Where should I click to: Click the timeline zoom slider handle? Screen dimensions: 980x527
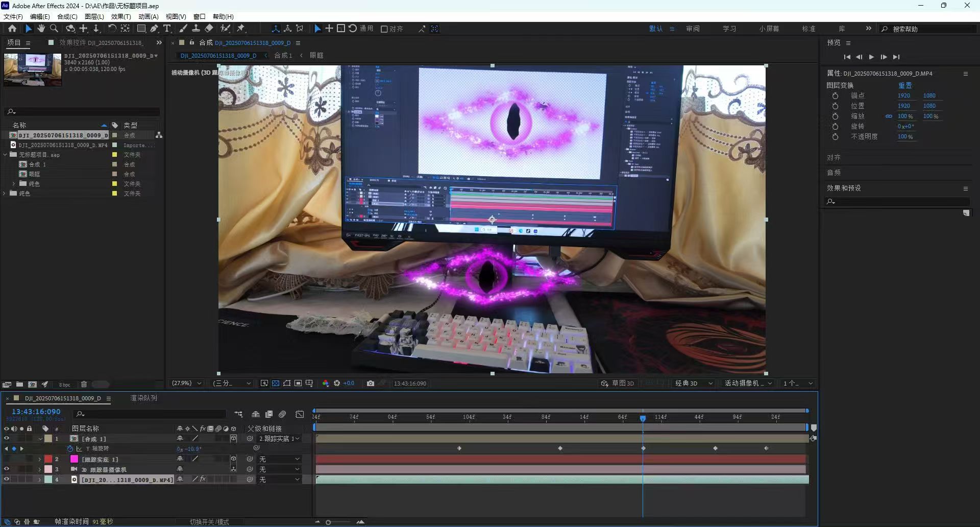[328, 522]
